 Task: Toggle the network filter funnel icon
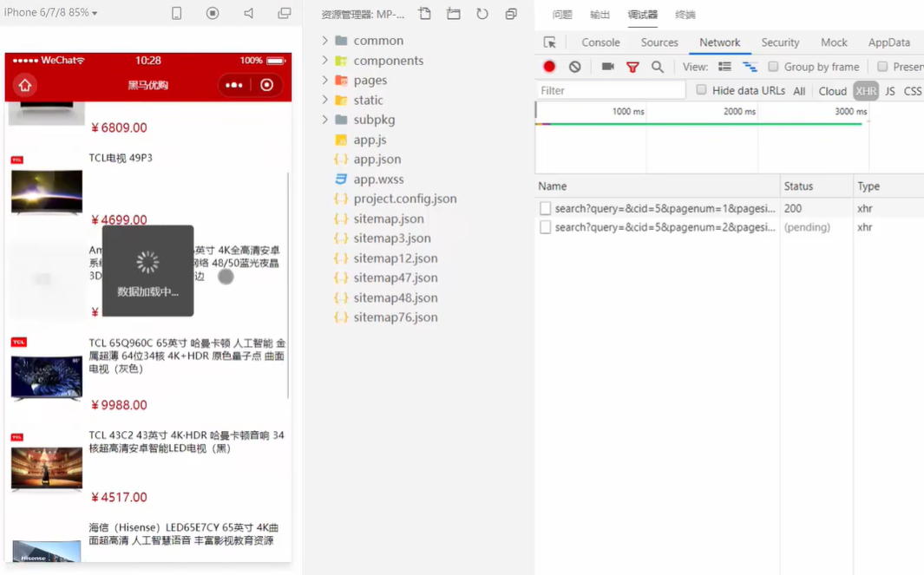632,67
